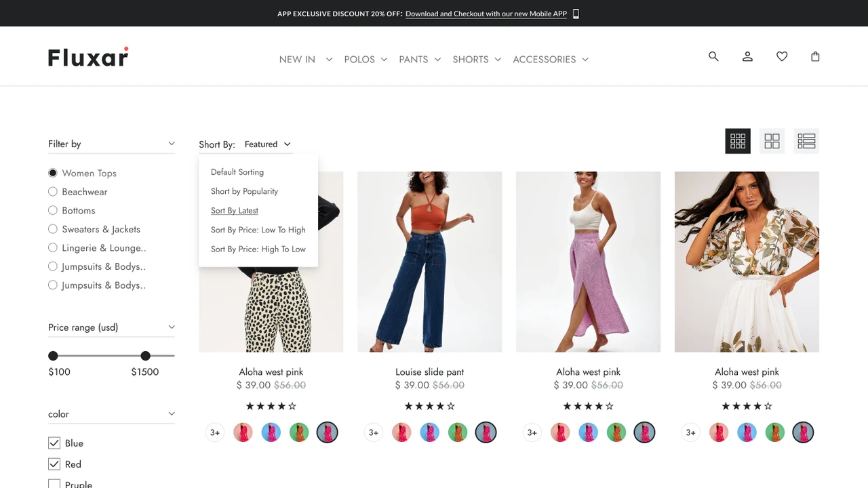Switch to large grid view
Screen dimensions: 868x488
pyautogui.click(x=772, y=141)
